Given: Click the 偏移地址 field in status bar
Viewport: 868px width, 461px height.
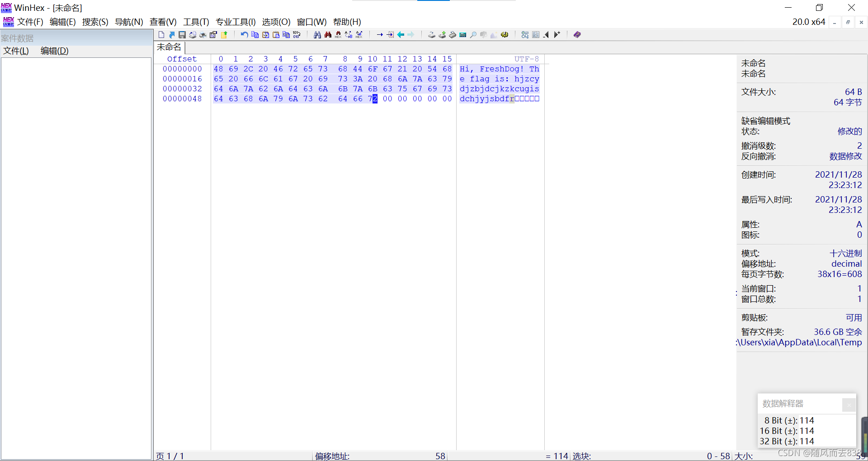Looking at the screenshot, I should pyautogui.click(x=380, y=456).
